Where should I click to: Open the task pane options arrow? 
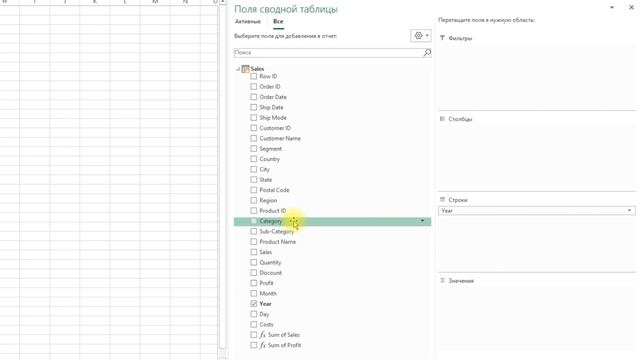[612, 7]
